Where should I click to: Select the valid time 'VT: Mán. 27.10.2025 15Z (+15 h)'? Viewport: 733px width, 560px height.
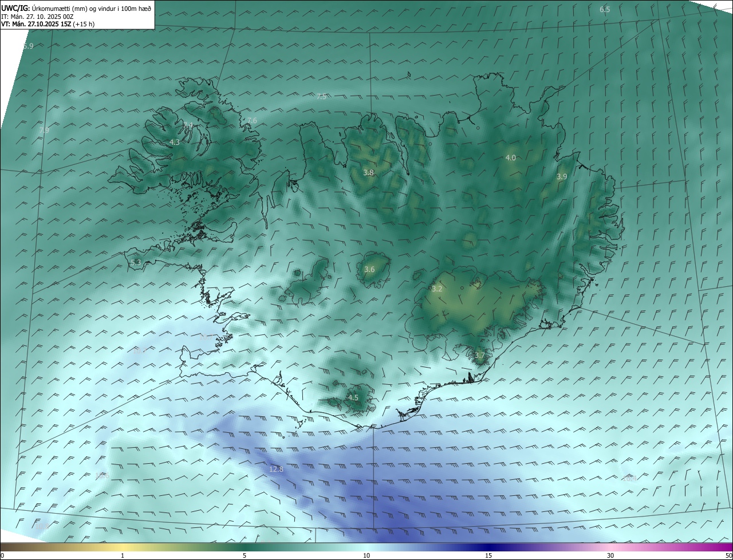pyautogui.click(x=48, y=24)
